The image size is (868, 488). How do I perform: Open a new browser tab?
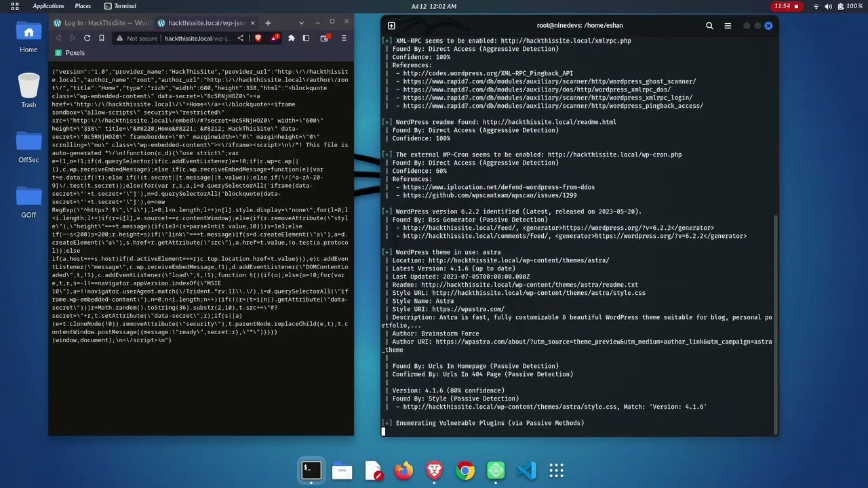point(268,23)
